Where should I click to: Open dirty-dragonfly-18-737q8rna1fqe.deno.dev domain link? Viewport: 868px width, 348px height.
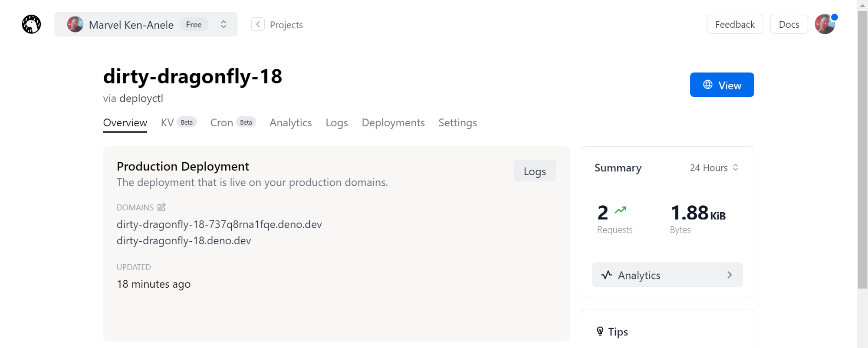click(x=219, y=224)
